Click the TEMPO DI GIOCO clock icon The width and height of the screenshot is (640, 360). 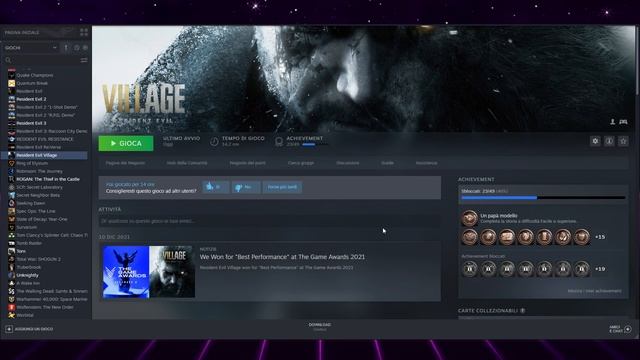[214, 142]
